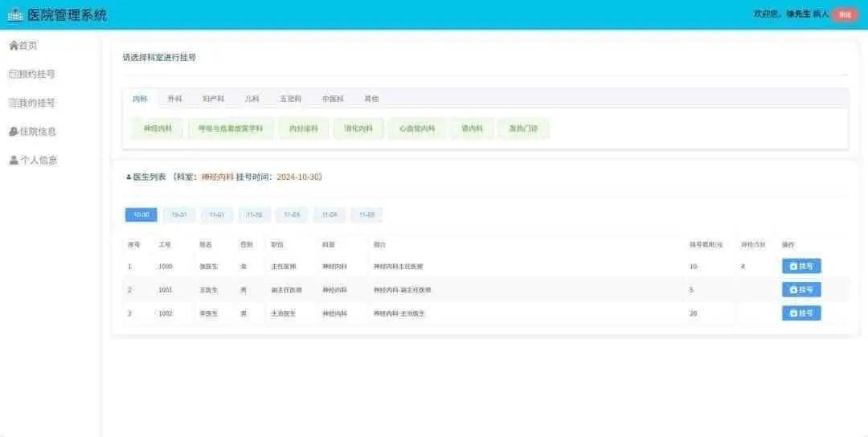The height and width of the screenshot is (437, 868).
Task: Switch to the 五官科 tab
Action: tap(290, 99)
